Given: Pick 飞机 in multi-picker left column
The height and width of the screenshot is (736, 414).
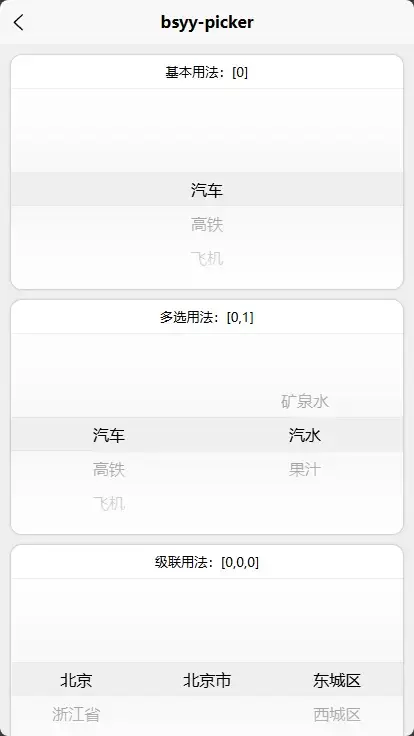Looking at the screenshot, I should coord(109,503).
